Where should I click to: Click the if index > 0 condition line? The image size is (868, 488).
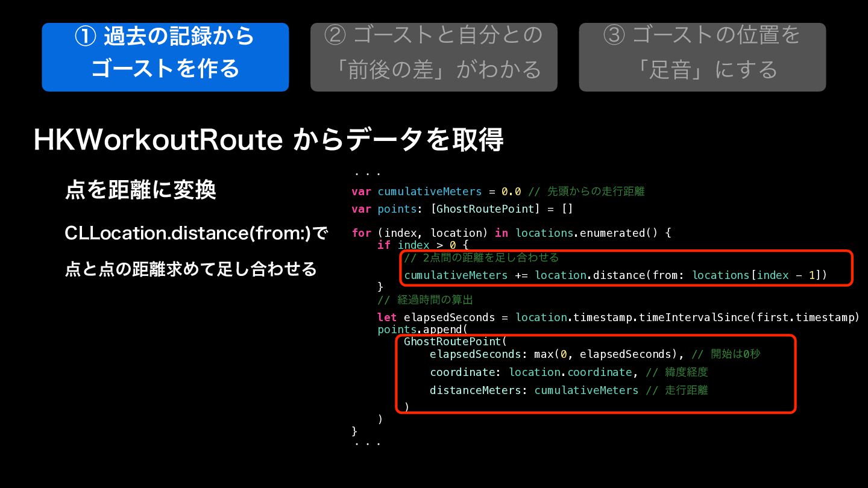pos(423,245)
